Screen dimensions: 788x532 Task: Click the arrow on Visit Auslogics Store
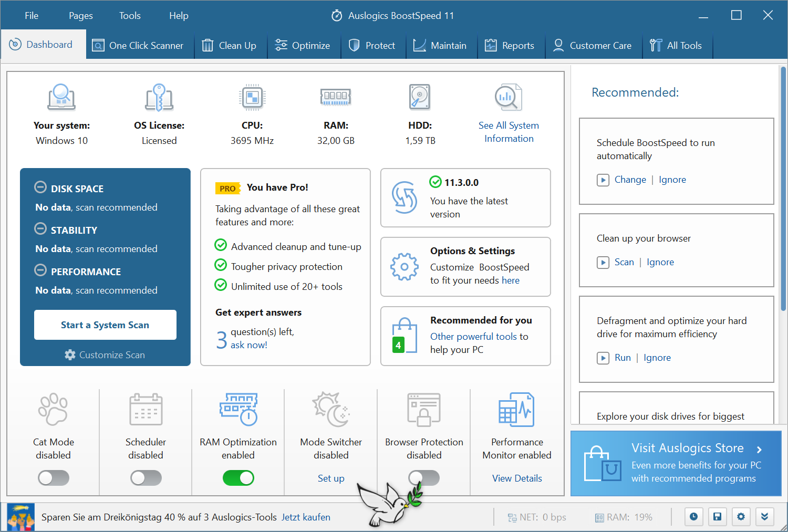point(759,450)
